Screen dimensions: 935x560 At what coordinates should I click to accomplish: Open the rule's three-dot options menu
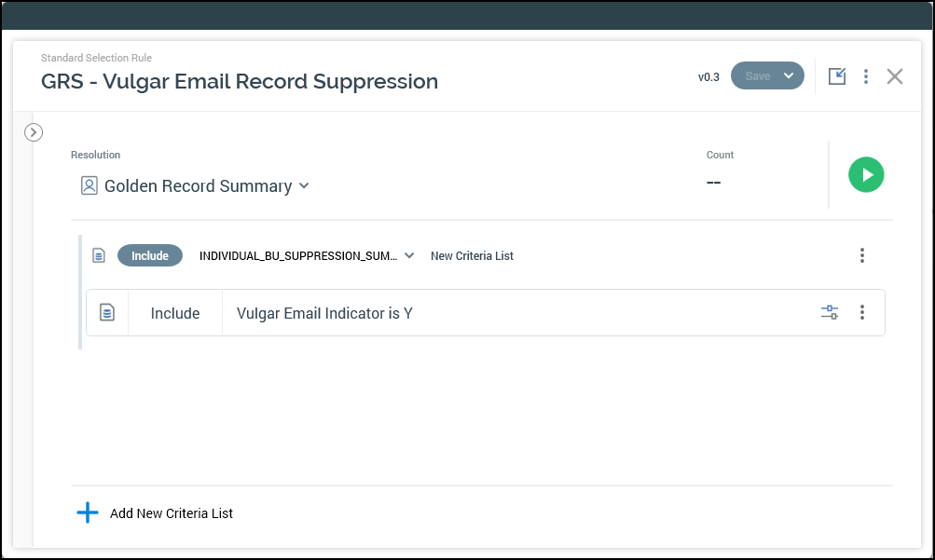tap(866, 76)
